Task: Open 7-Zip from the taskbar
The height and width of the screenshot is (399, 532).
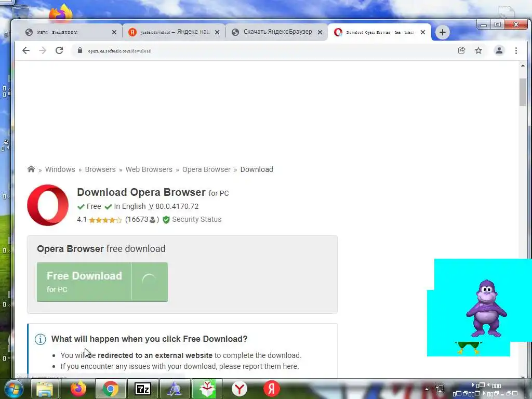Action: [142, 389]
